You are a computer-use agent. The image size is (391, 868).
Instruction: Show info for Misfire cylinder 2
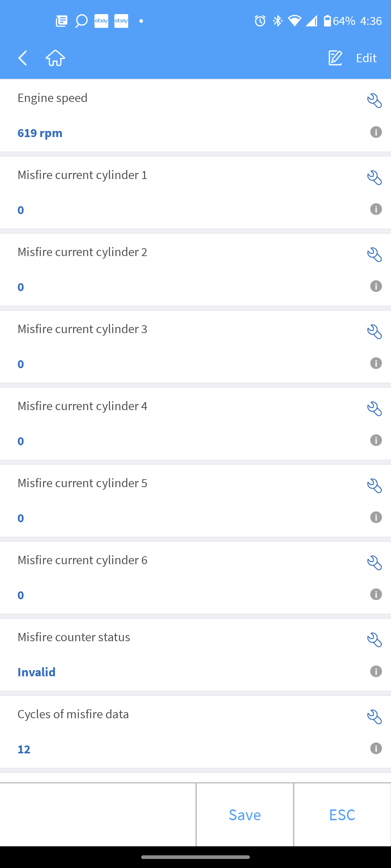coord(376,286)
